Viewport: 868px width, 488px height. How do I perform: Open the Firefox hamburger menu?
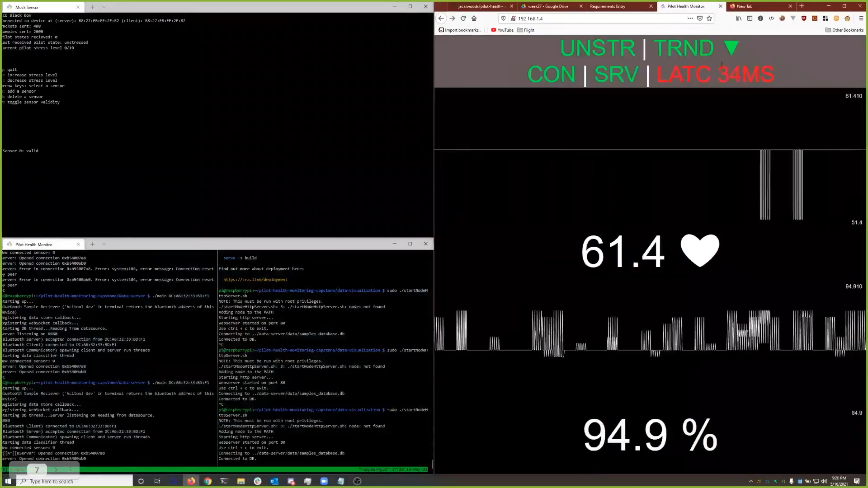tap(861, 19)
